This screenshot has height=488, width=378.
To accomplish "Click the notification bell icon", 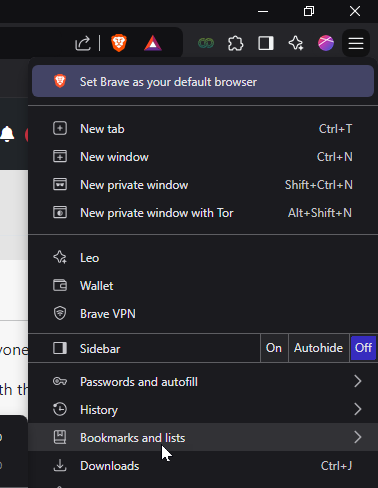I will coord(7,134).
